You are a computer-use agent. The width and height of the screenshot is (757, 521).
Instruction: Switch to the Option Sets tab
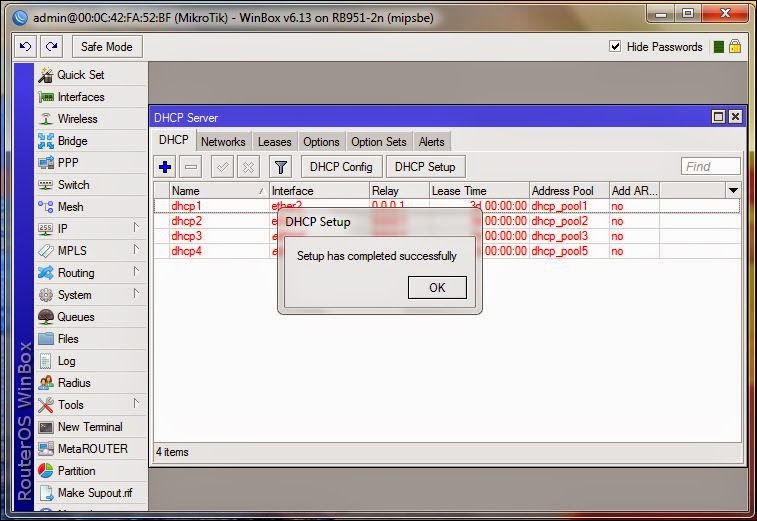pos(378,142)
